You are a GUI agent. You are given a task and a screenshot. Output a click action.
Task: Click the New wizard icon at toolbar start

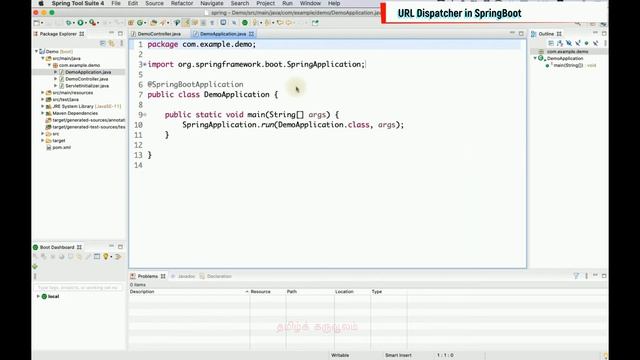click(x=37, y=23)
